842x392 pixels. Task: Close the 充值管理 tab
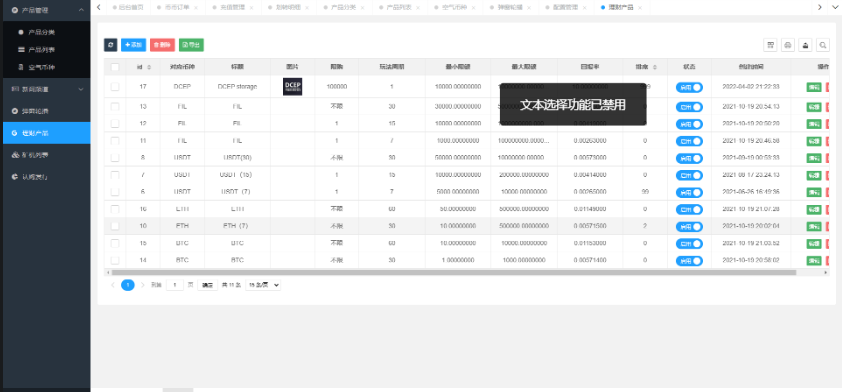[x=251, y=8]
